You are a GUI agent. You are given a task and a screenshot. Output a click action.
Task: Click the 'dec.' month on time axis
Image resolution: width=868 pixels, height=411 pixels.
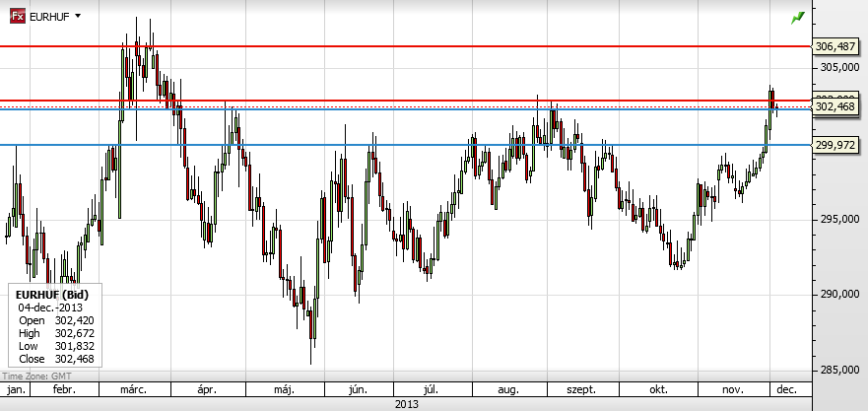pos(786,389)
